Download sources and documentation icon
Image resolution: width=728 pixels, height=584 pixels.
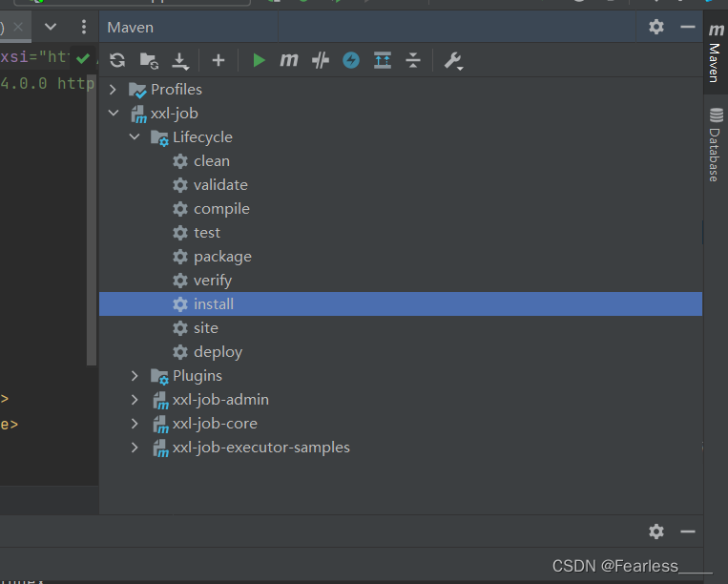coord(180,61)
